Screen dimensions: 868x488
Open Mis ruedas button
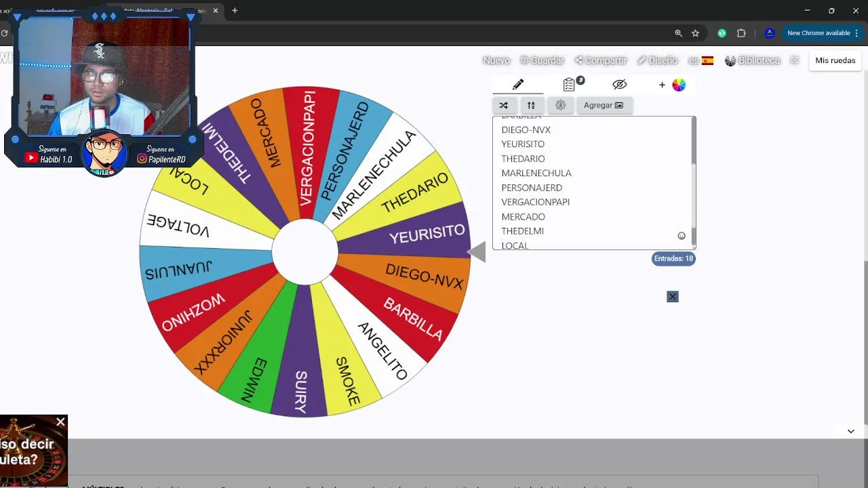pos(835,60)
